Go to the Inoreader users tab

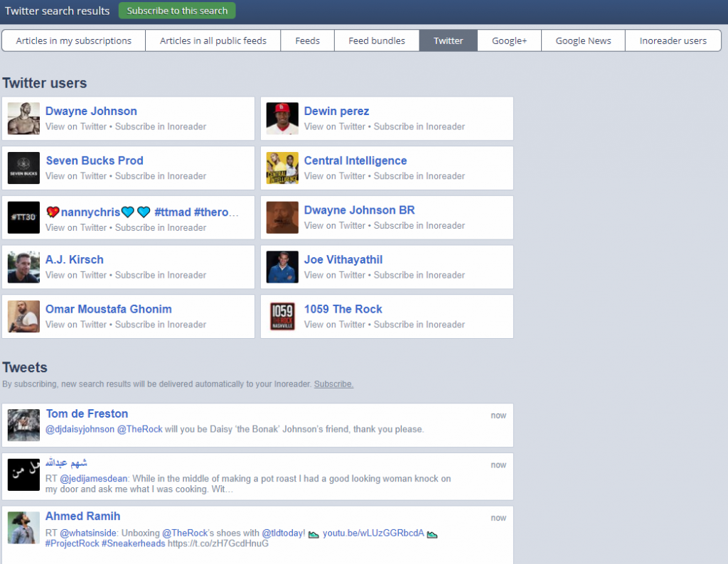pos(673,40)
